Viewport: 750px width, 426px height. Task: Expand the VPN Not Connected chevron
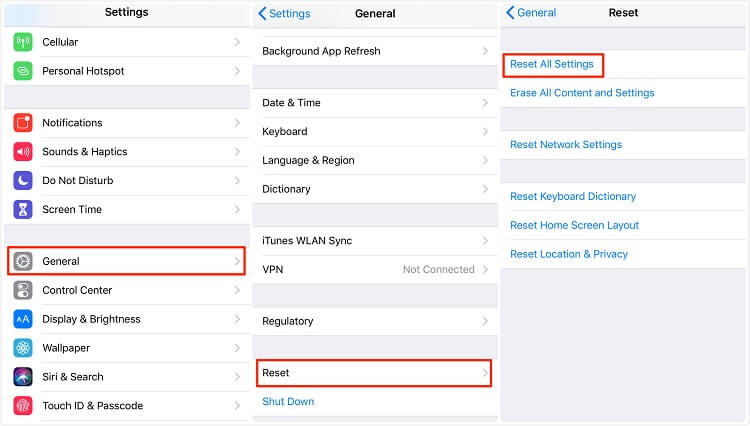[x=485, y=270]
